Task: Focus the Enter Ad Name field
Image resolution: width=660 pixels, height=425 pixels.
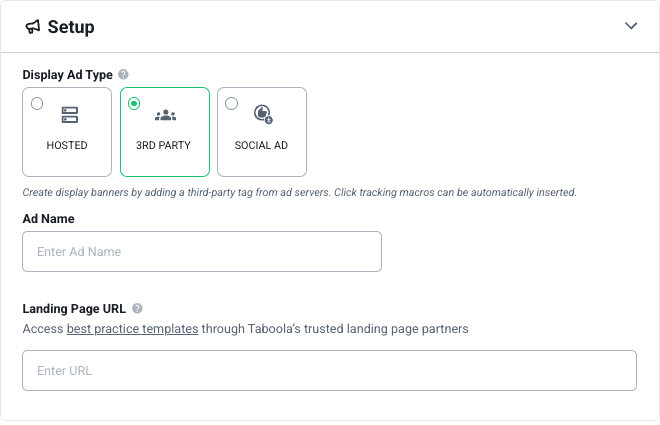Action: [202, 251]
